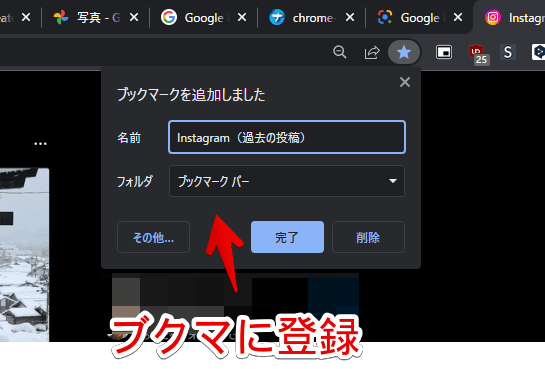Open the snowy village photo
This screenshot has width=545, height=369.
(x=24, y=255)
